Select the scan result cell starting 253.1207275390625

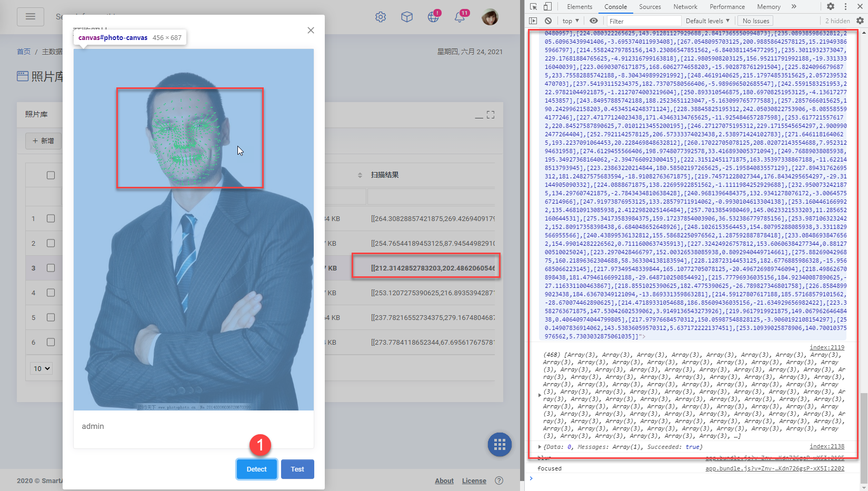433,293
